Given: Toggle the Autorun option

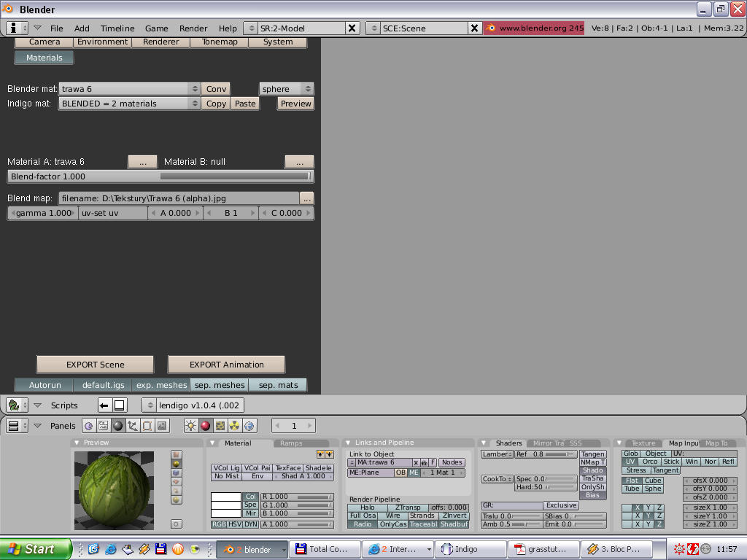Looking at the screenshot, I should coord(44,385).
